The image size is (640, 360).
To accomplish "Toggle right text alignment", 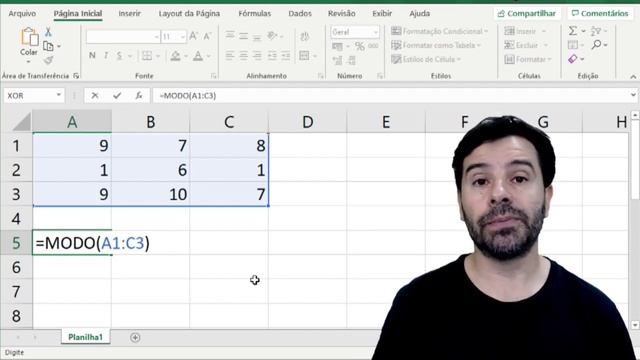I will (x=257, y=56).
